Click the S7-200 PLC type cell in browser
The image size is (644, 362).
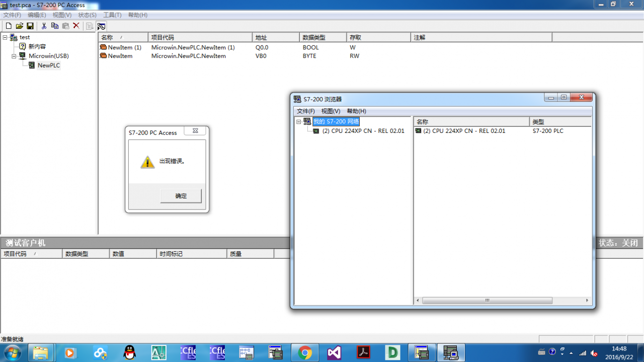coord(548,131)
